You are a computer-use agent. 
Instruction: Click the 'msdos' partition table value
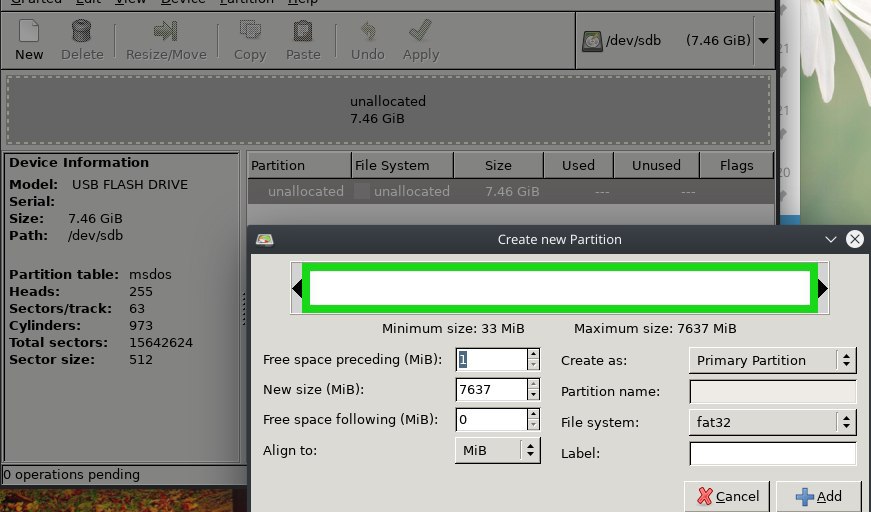coord(150,274)
